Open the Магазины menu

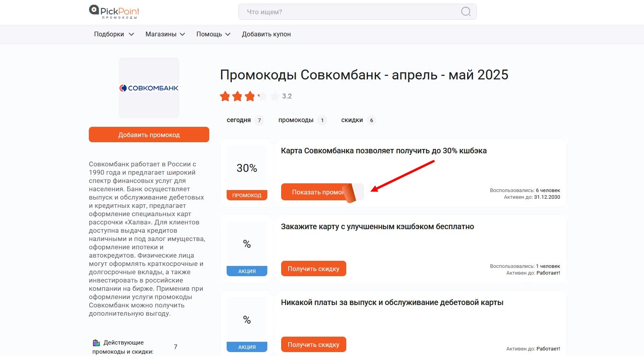click(x=161, y=34)
